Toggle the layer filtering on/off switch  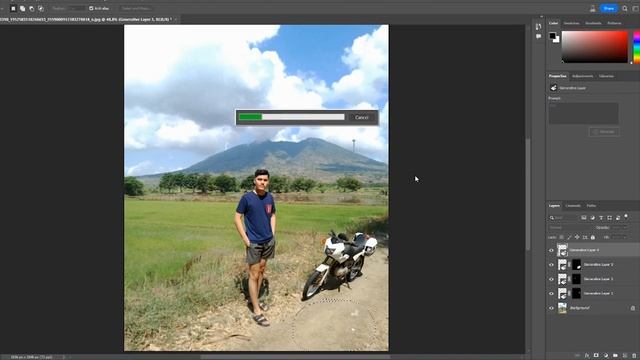click(x=626, y=217)
